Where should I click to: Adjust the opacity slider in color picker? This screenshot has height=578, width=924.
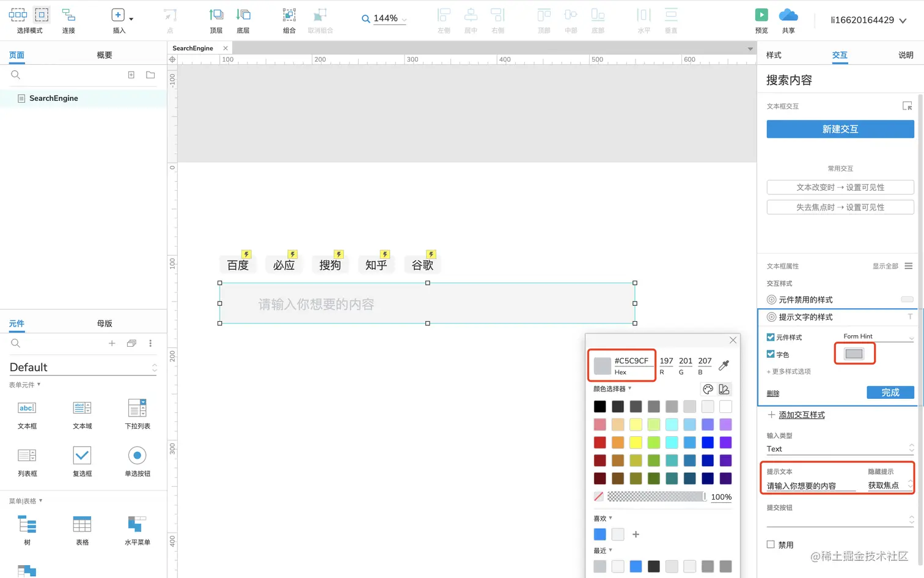pos(657,497)
